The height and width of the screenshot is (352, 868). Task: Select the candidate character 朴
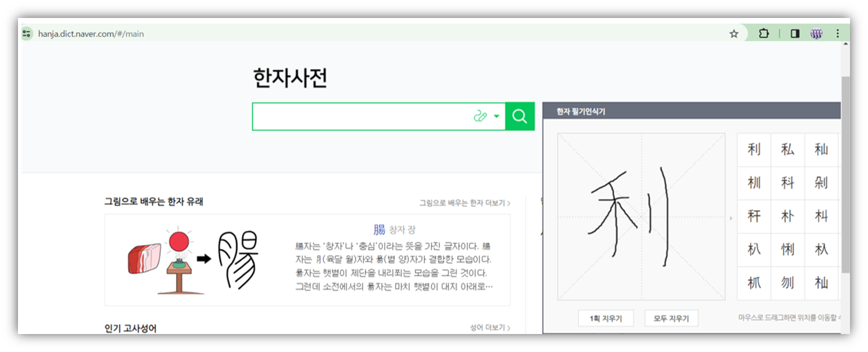[x=788, y=217]
